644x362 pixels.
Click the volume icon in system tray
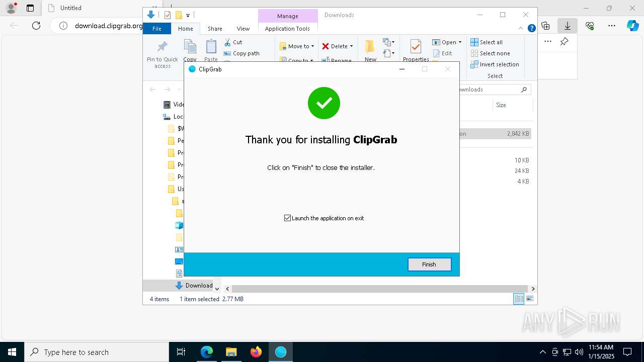coord(579,352)
